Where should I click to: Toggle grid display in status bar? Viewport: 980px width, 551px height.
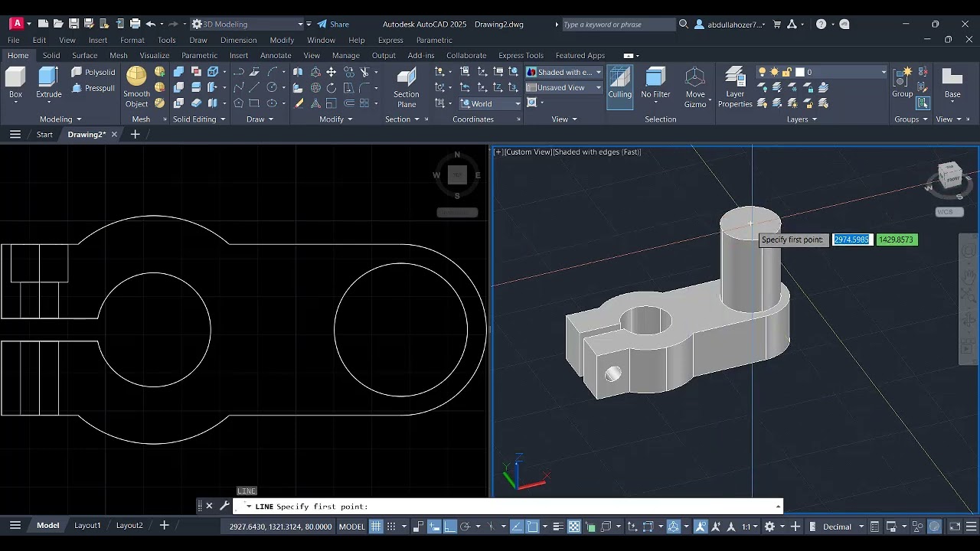(x=376, y=527)
